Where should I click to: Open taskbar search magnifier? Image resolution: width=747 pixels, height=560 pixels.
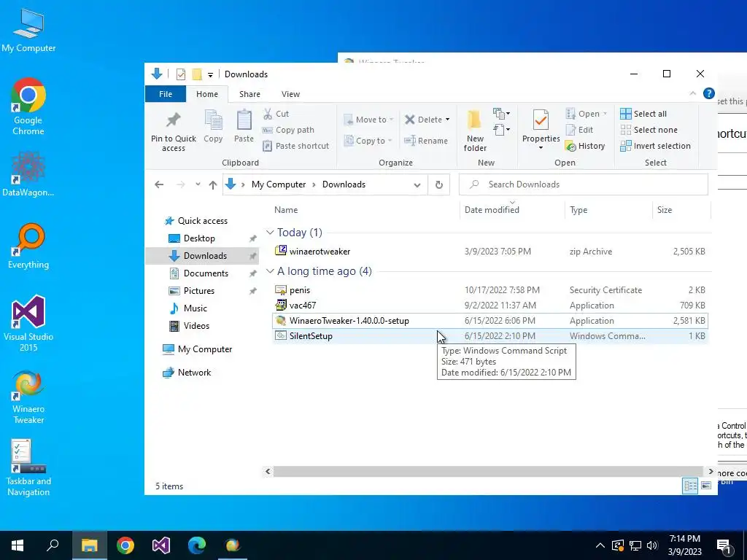53,545
